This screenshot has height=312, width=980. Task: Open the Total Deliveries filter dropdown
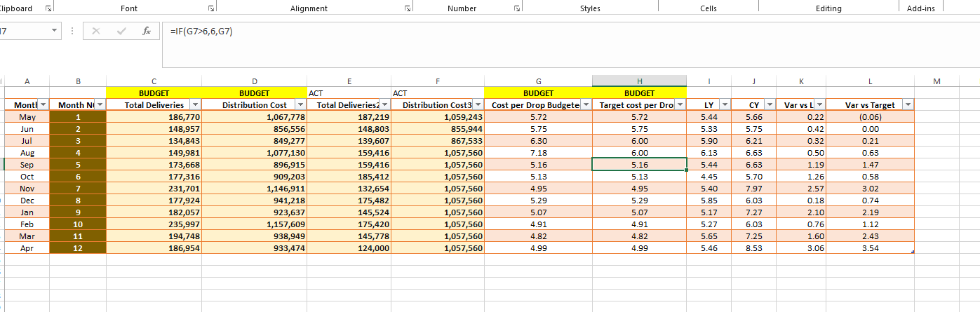click(x=195, y=104)
